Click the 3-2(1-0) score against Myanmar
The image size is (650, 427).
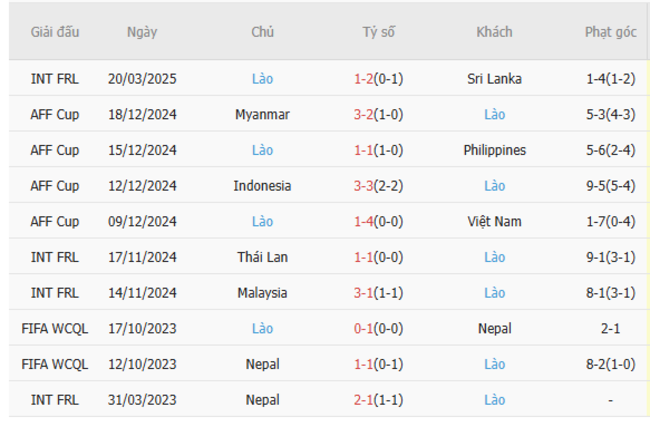[x=378, y=114]
